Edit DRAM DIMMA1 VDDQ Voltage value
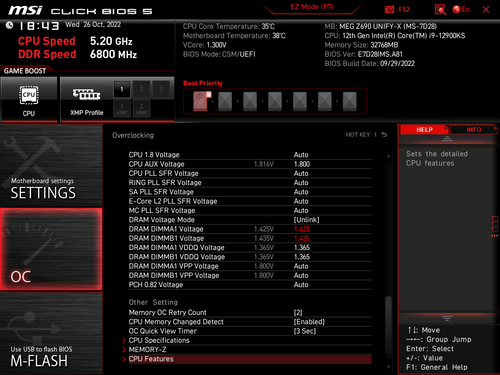 click(302, 248)
